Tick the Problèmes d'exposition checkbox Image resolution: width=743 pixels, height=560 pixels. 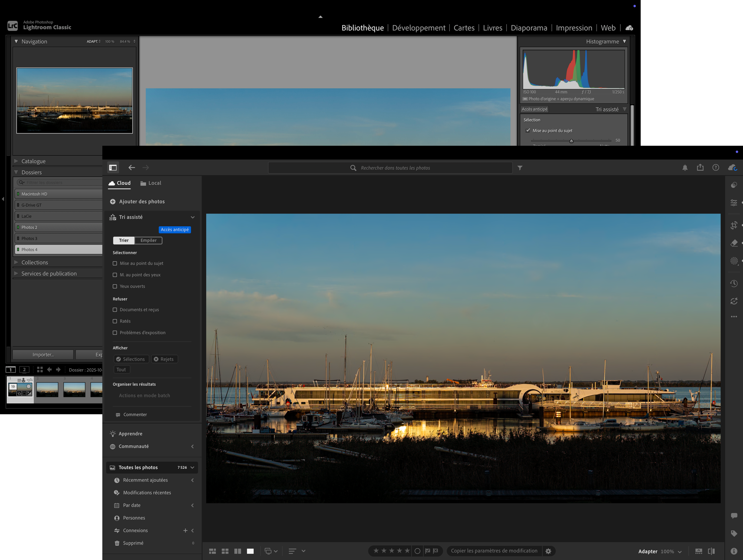[x=115, y=333]
